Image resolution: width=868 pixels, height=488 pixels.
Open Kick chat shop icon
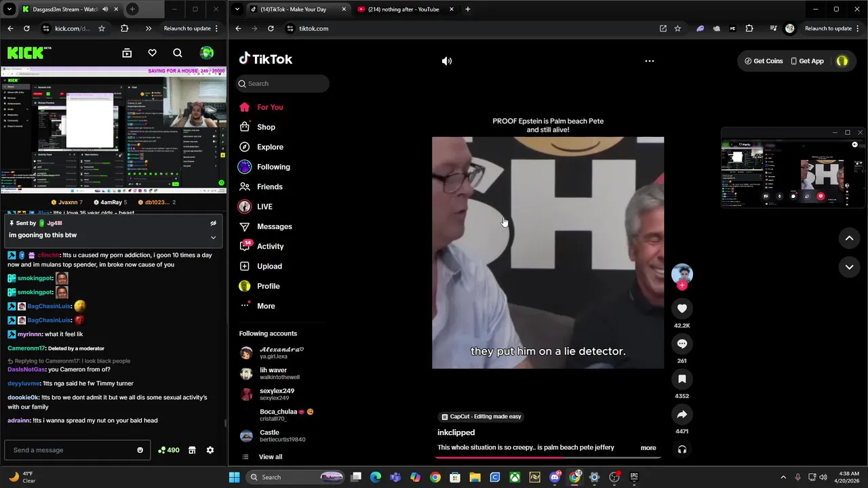pos(192,450)
